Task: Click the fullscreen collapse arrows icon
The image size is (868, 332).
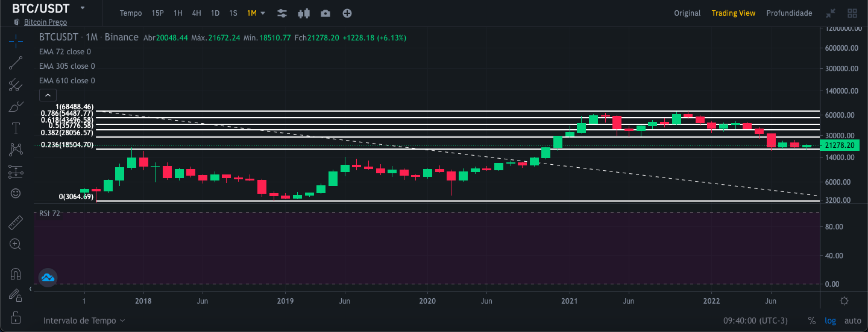Action: coord(831,13)
